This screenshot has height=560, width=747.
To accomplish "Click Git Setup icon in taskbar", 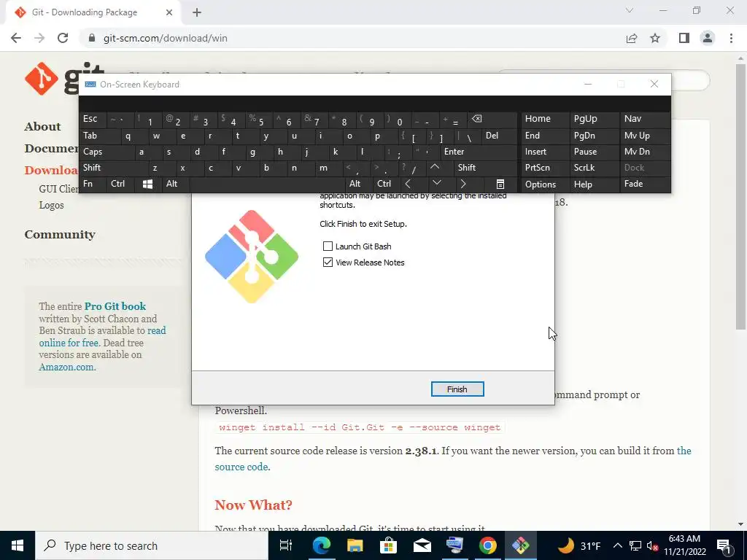I will point(520,545).
